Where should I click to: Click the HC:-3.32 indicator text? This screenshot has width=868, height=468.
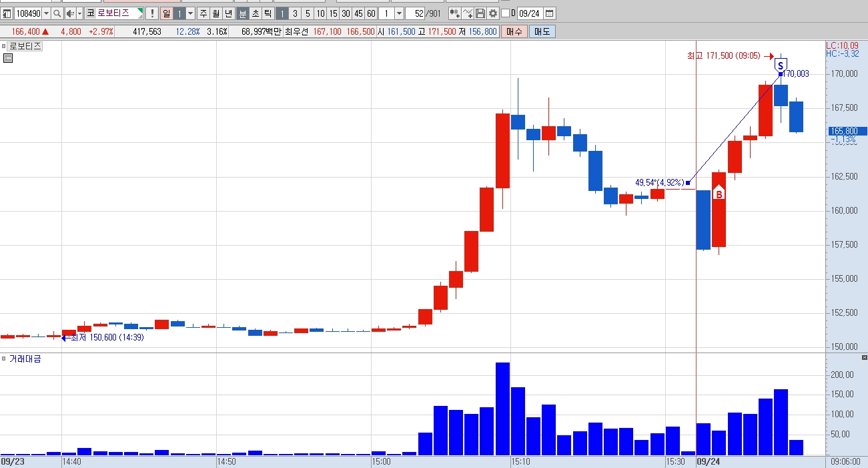(843, 53)
